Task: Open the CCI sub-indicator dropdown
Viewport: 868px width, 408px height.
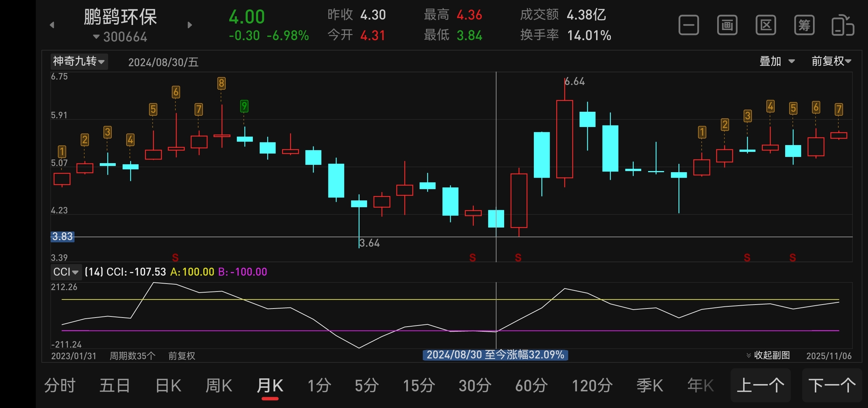Action: 66,272
